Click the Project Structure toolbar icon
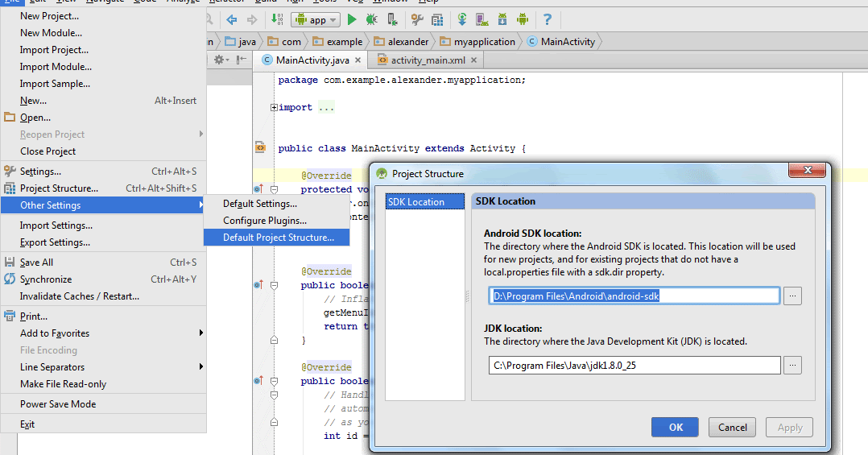The height and width of the screenshot is (455, 868). tap(437, 19)
